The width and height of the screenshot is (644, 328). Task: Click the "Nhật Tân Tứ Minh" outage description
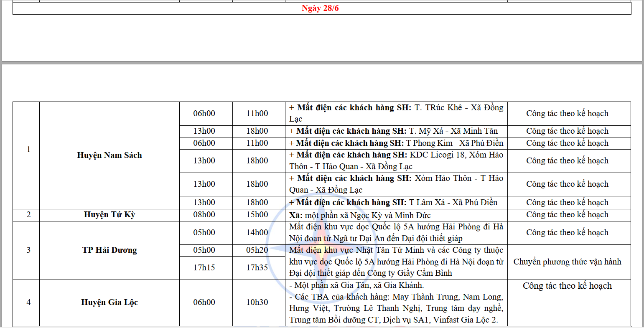click(396, 262)
